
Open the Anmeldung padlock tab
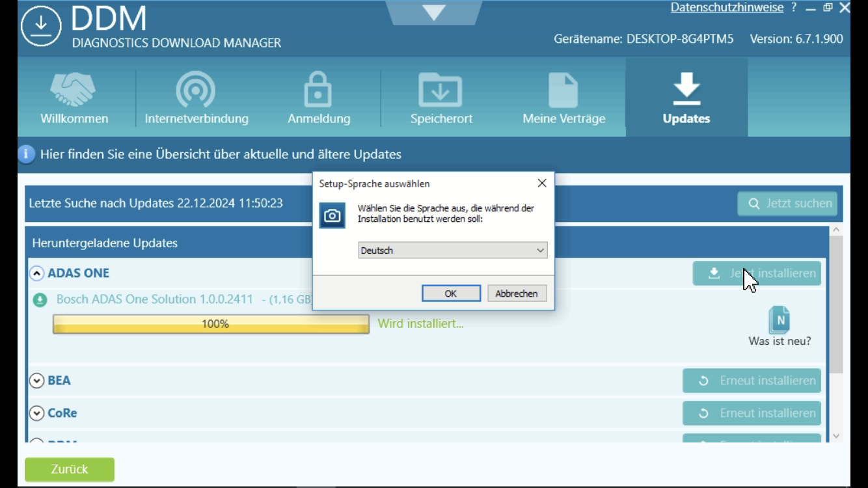click(x=319, y=98)
